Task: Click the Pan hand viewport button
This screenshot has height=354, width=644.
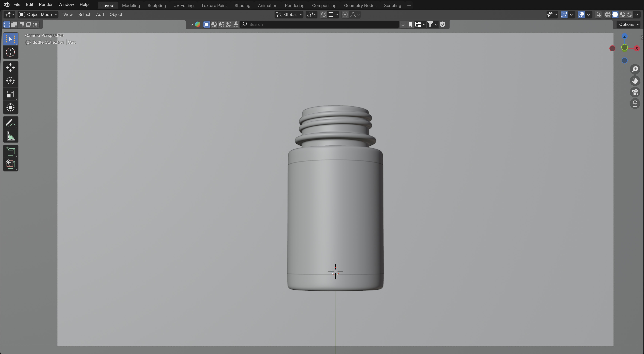Action: 635,81
